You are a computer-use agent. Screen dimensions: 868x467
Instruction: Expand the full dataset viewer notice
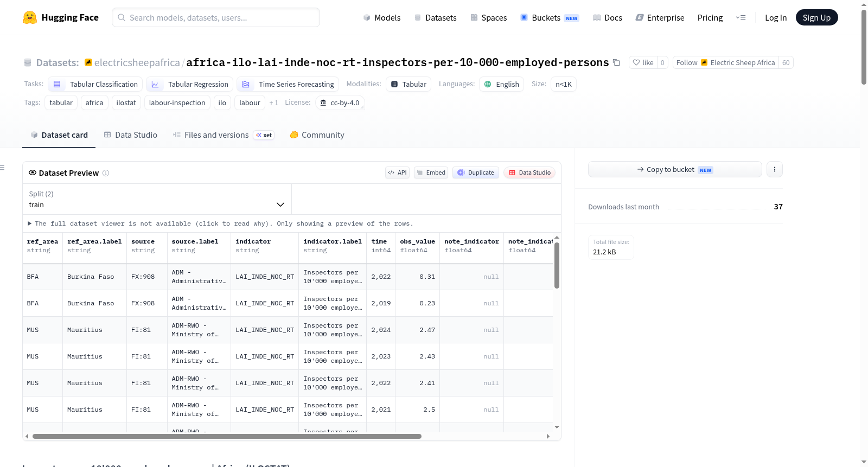click(221, 223)
